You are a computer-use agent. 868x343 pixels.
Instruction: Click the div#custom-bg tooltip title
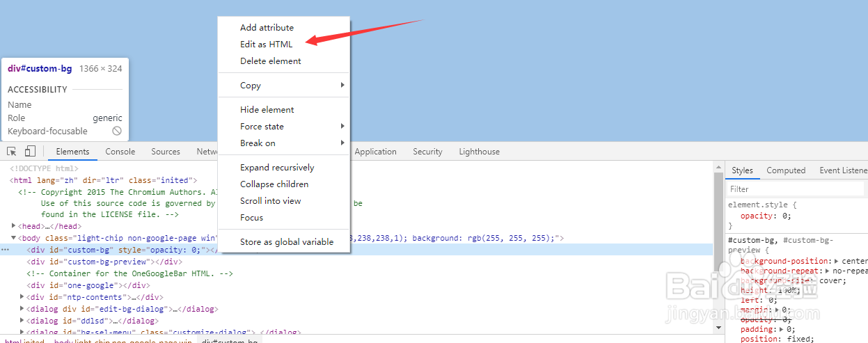point(40,69)
